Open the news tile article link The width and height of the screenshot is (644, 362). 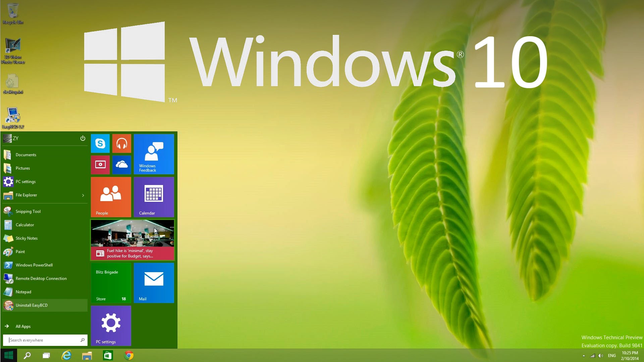pyautogui.click(x=132, y=240)
